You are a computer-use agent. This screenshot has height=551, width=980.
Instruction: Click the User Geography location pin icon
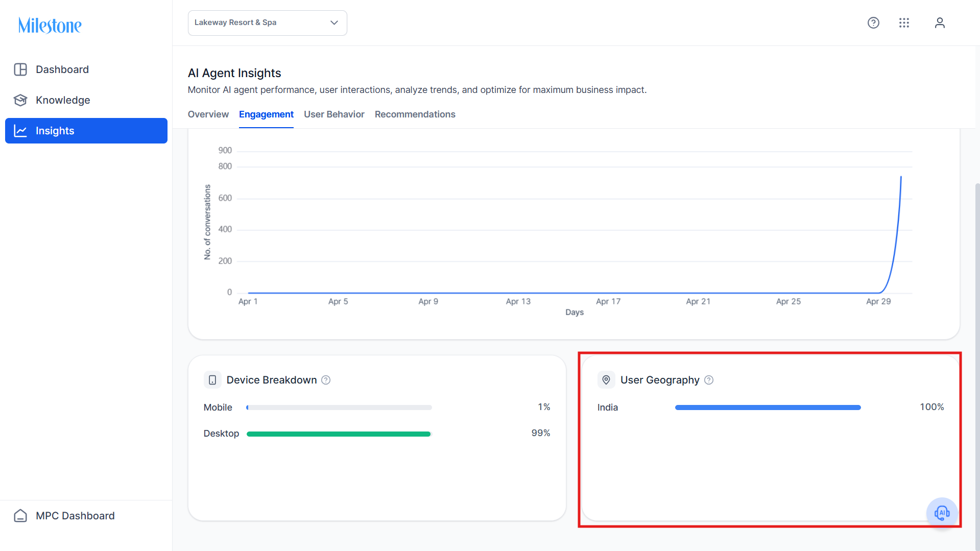pos(606,380)
